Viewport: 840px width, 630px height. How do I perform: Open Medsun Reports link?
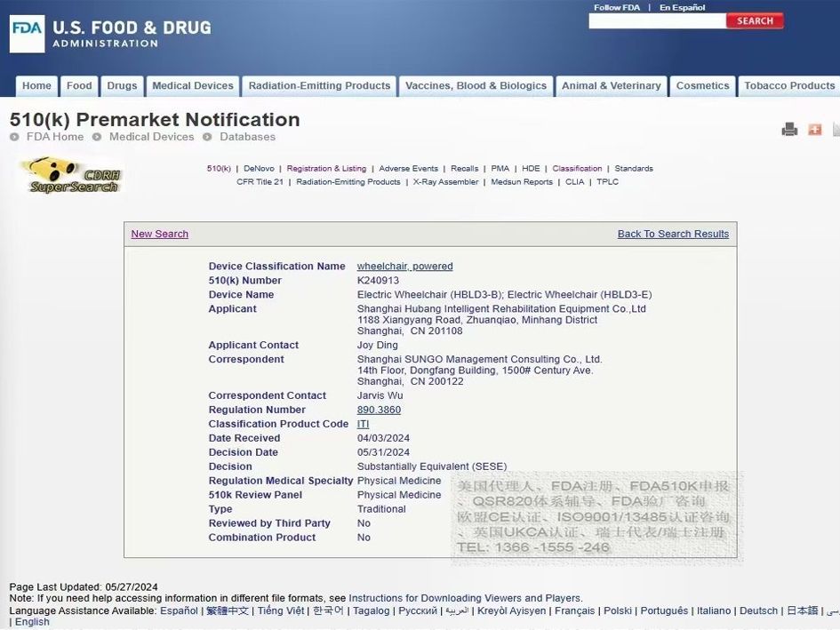point(522,181)
